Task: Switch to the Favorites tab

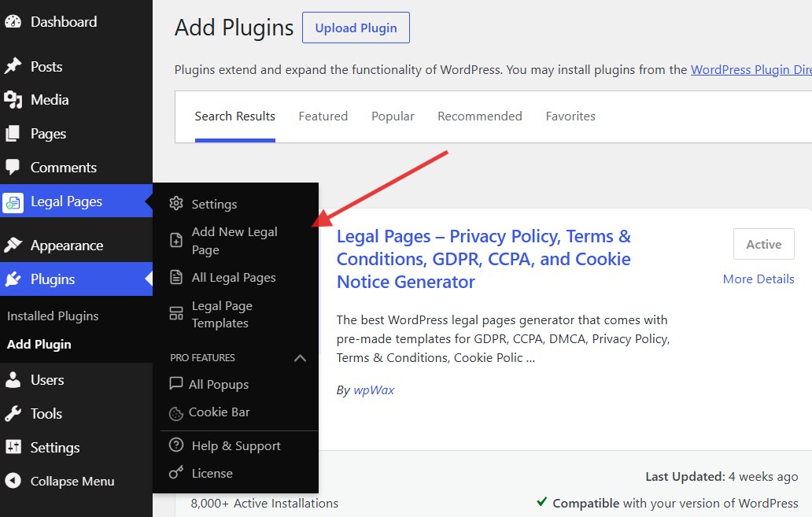Action: pyautogui.click(x=570, y=116)
